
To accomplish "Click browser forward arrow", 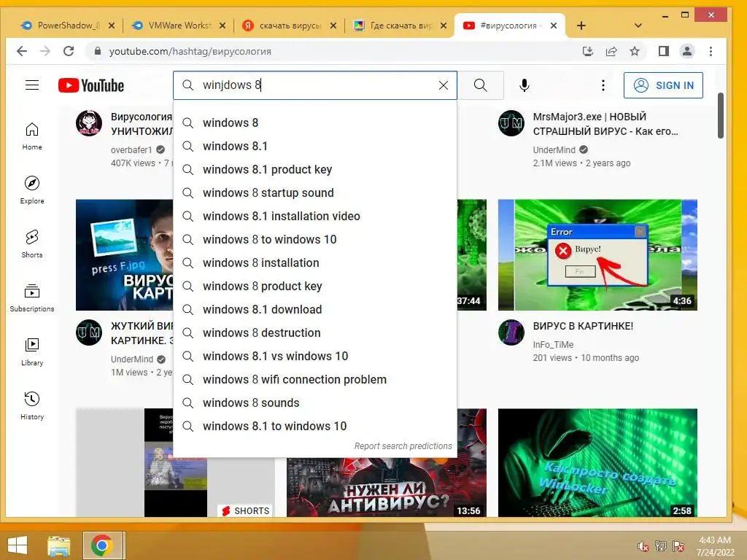I will 45,51.
